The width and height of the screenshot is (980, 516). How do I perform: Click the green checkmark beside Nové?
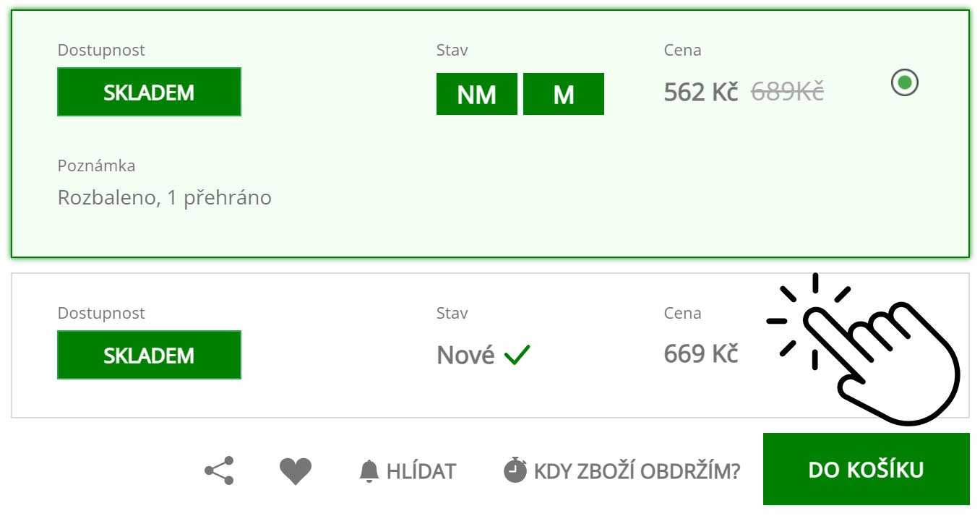coord(517,355)
